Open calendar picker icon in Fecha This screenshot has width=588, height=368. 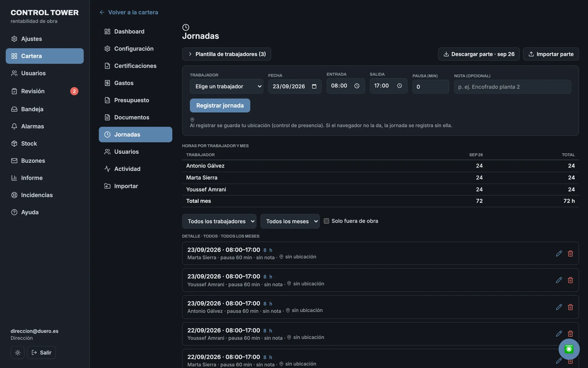pos(314,86)
